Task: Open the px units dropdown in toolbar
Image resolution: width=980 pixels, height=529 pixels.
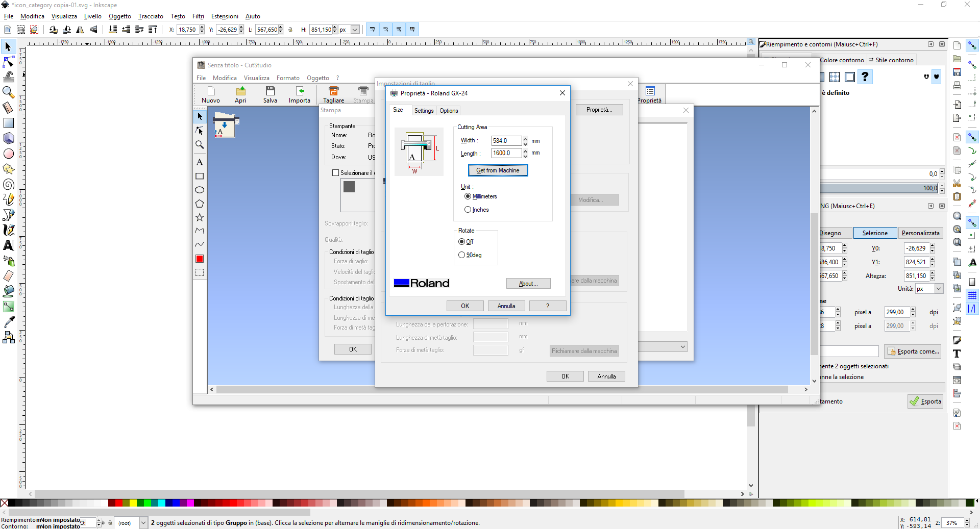Action: pos(355,30)
